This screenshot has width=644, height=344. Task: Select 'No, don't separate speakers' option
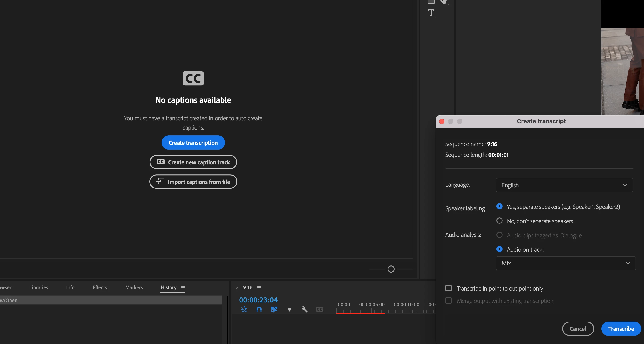(499, 221)
